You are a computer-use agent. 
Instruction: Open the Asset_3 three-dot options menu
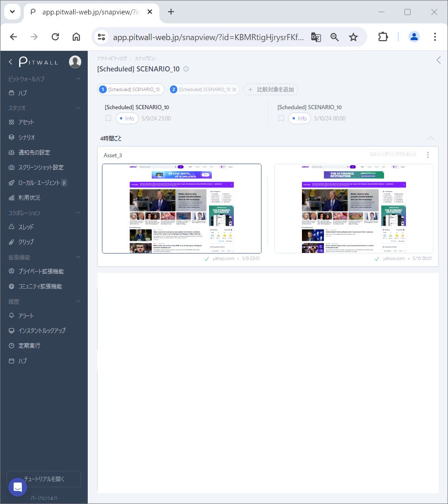tap(428, 155)
